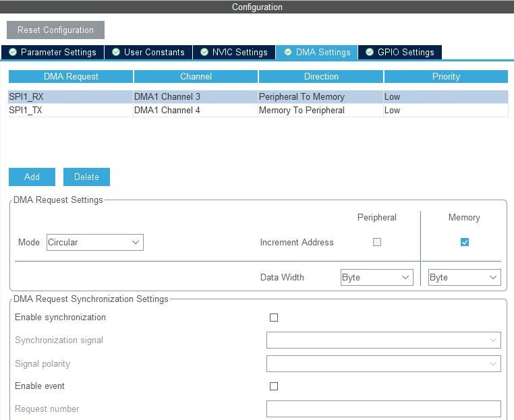Viewport: 514px width, 420px height.
Task: Click the Reset Configuration button
Action: [x=55, y=30]
